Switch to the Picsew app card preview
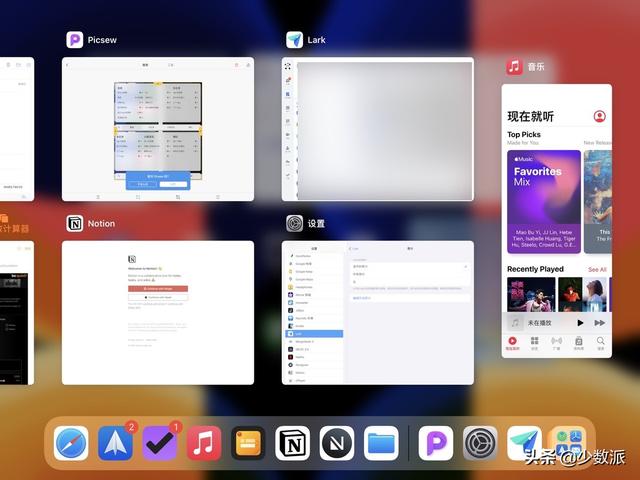Viewport: 640px width, 480px height. tap(158, 129)
